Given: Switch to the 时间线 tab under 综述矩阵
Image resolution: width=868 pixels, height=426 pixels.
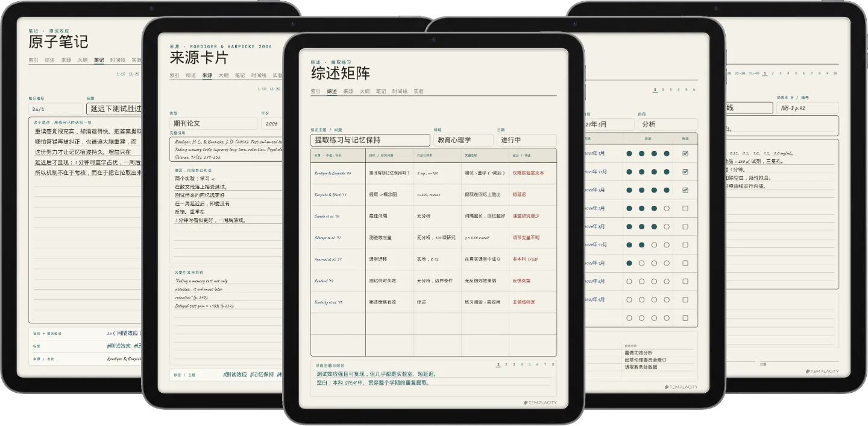Looking at the screenshot, I should tap(400, 92).
